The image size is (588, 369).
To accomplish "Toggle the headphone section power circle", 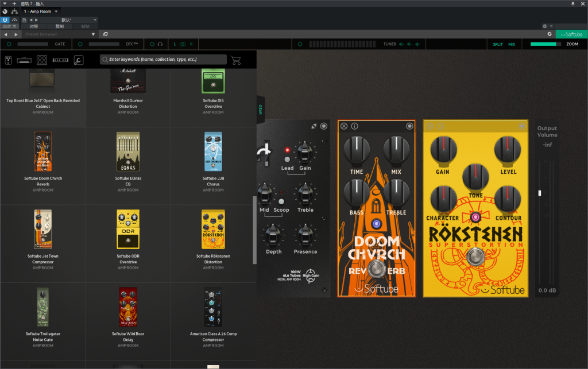I will click(152, 44).
